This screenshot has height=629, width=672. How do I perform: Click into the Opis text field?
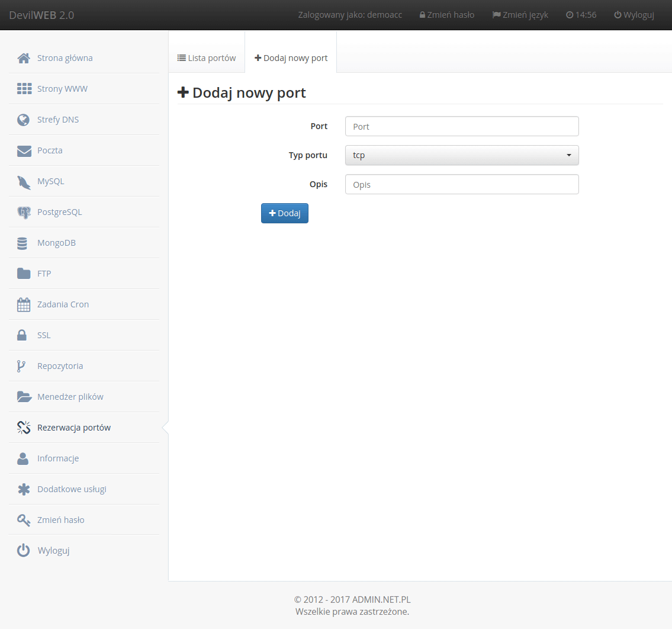coord(461,184)
